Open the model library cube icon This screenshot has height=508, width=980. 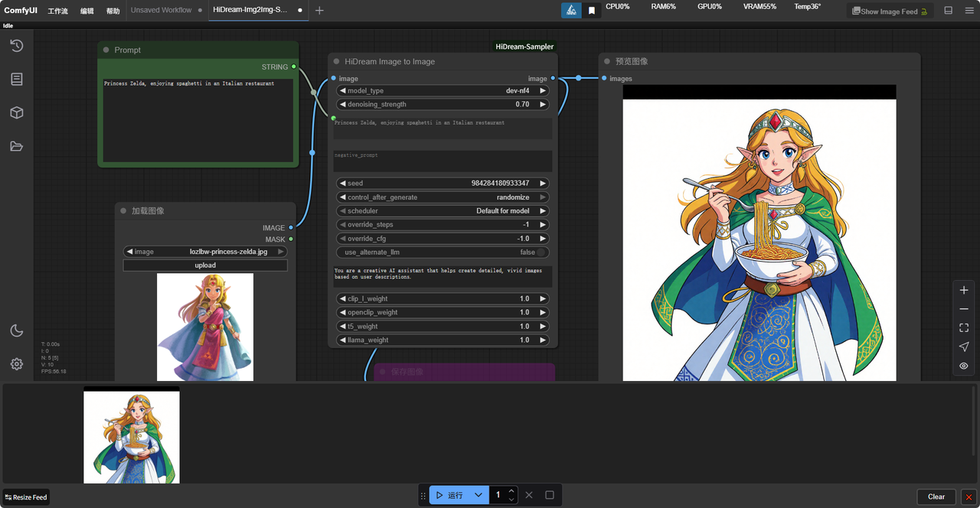point(16,112)
